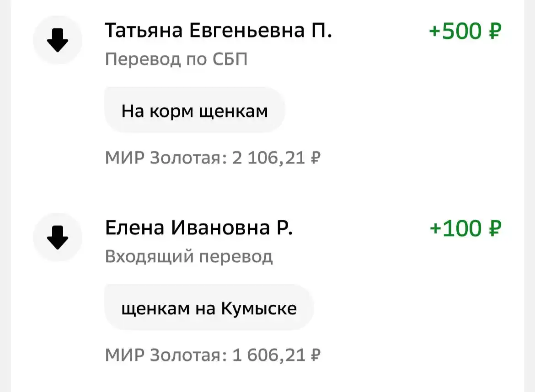
Task: Click the ruble symbol next to 500
Action: point(495,32)
